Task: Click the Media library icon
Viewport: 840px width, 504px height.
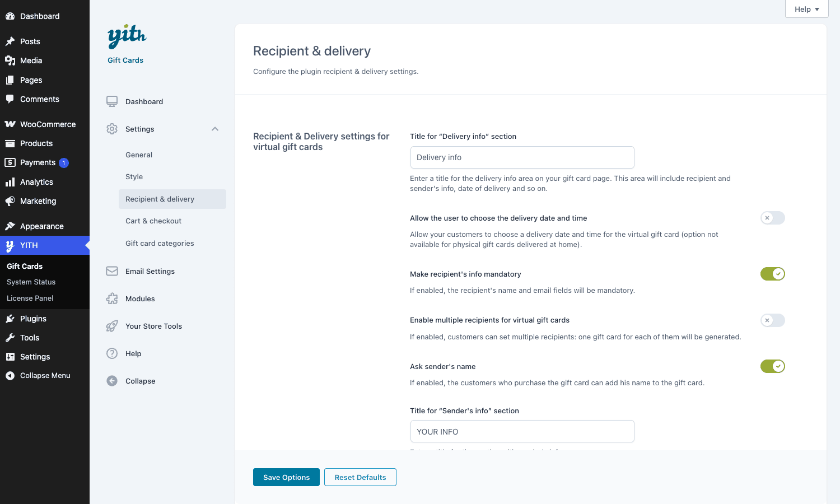Action: [10, 60]
